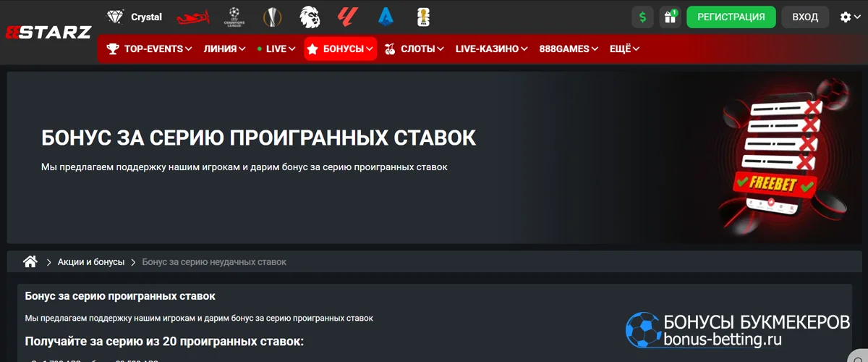Open the gift box bonuses icon
Screen dimensions: 868x362
pos(671,17)
